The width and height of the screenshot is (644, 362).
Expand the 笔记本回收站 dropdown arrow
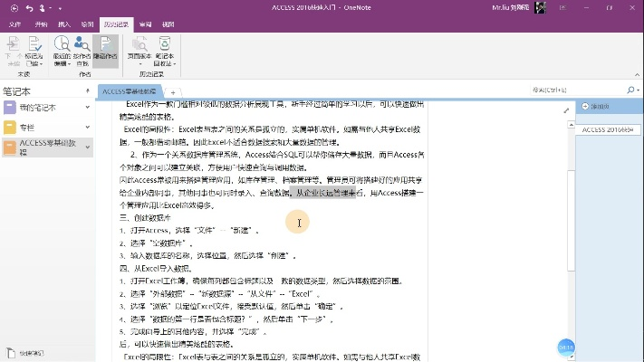coord(175,64)
